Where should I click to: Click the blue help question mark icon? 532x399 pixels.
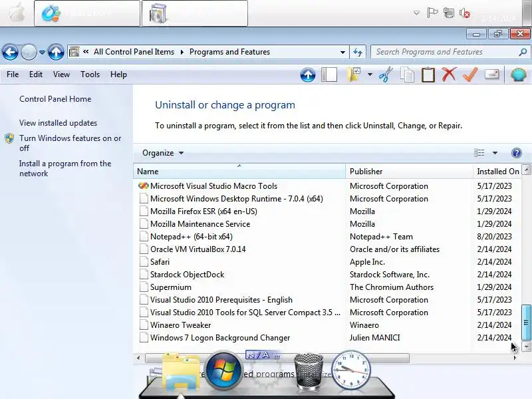coord(517,153)
